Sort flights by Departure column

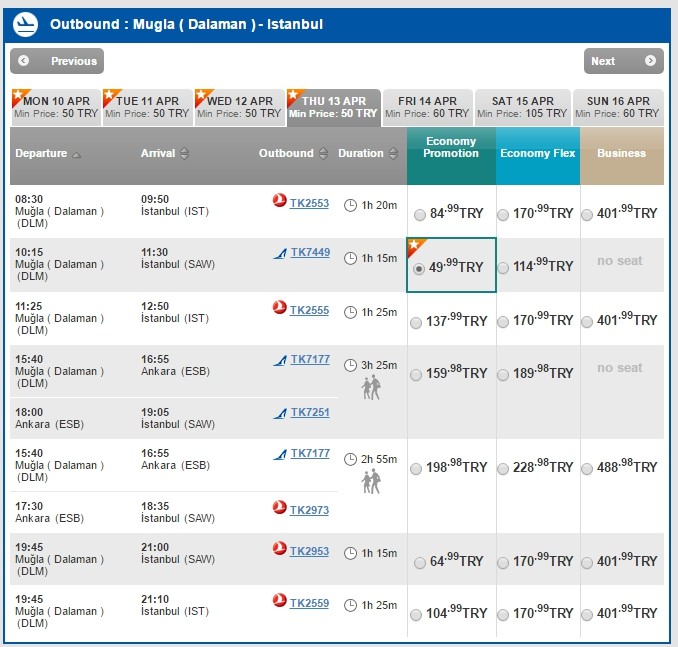pyautogui.click(x=47, y=153)
